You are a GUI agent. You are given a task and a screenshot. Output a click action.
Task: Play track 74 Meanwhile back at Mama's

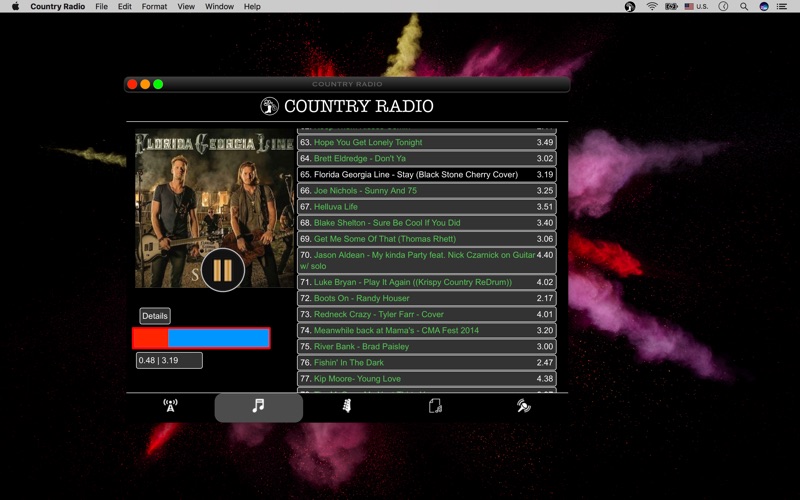(x=427, y=330)
